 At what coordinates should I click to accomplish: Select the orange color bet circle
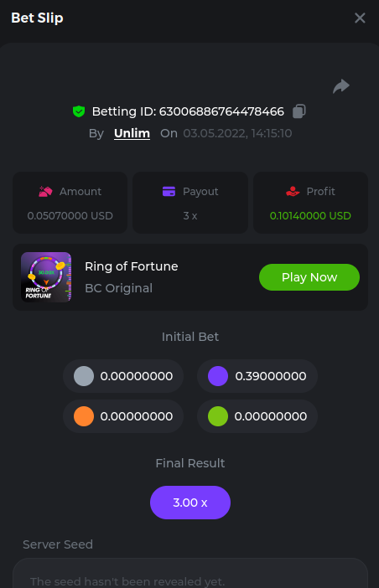(x=84, y=416)
